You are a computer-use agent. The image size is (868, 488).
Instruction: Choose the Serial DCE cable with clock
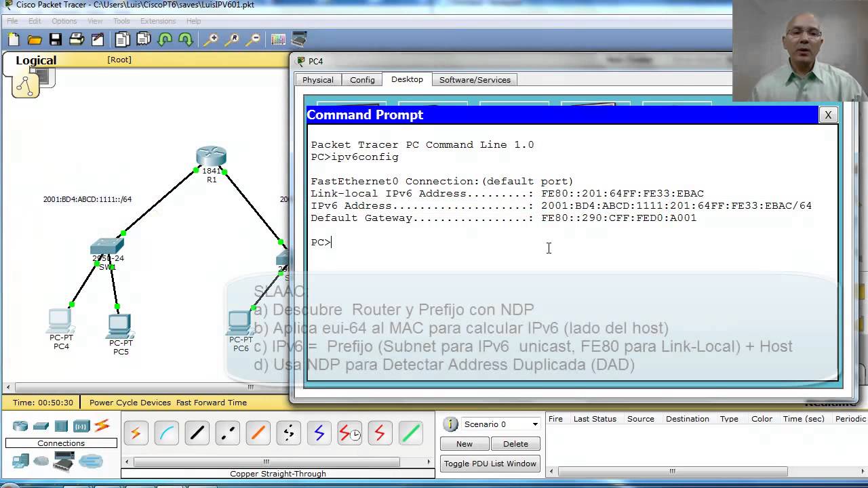pos(350,432)
